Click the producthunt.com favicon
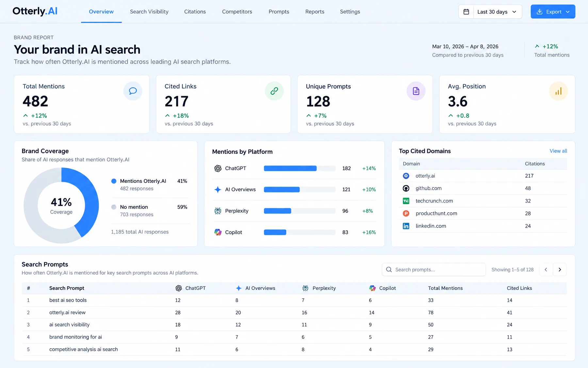 (406, 213)
